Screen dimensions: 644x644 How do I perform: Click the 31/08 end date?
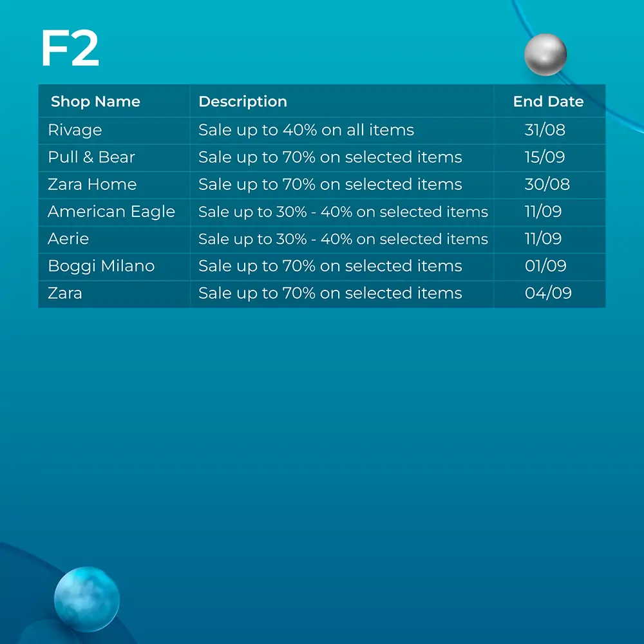(545, 130)
